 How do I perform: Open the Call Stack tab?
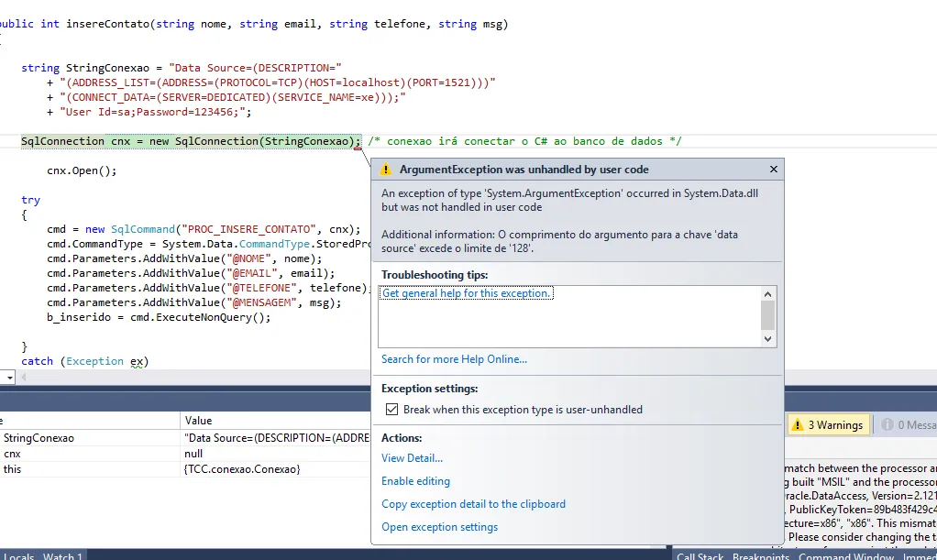(x=699, y=555)
